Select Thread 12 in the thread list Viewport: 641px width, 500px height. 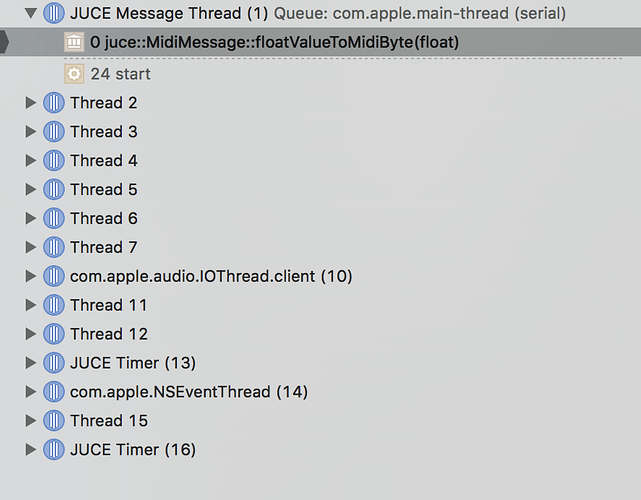point(320,334)
